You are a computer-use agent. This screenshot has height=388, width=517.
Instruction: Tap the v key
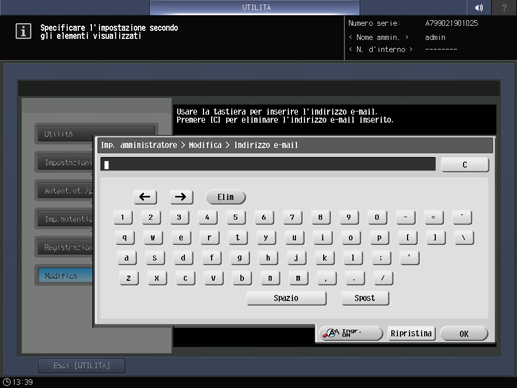(213, 278)
